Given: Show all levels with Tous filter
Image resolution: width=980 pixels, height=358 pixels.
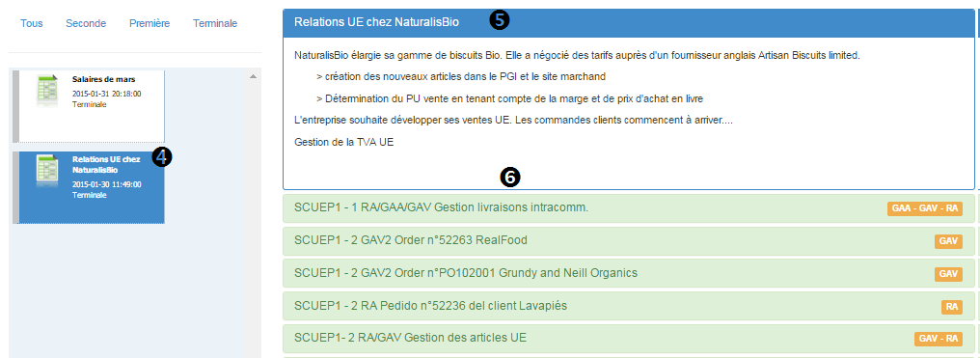Looking at the screenshot, I should point(31,24).
